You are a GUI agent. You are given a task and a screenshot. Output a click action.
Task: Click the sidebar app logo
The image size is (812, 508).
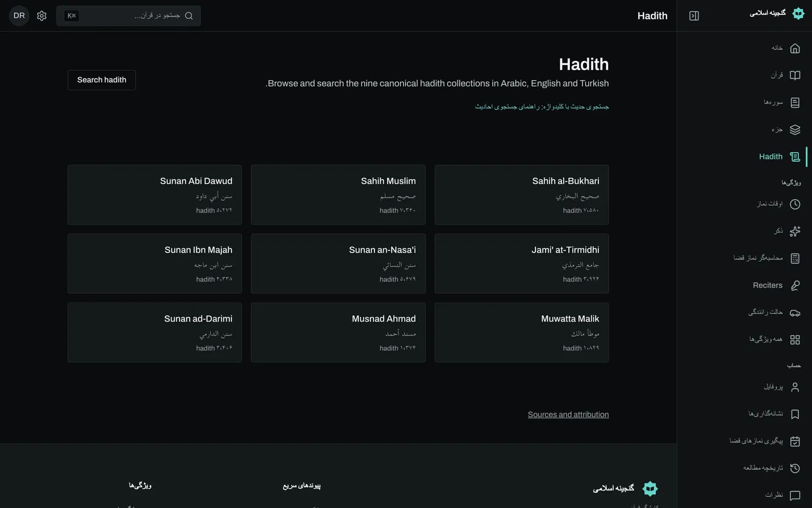(x=798, y=13)
